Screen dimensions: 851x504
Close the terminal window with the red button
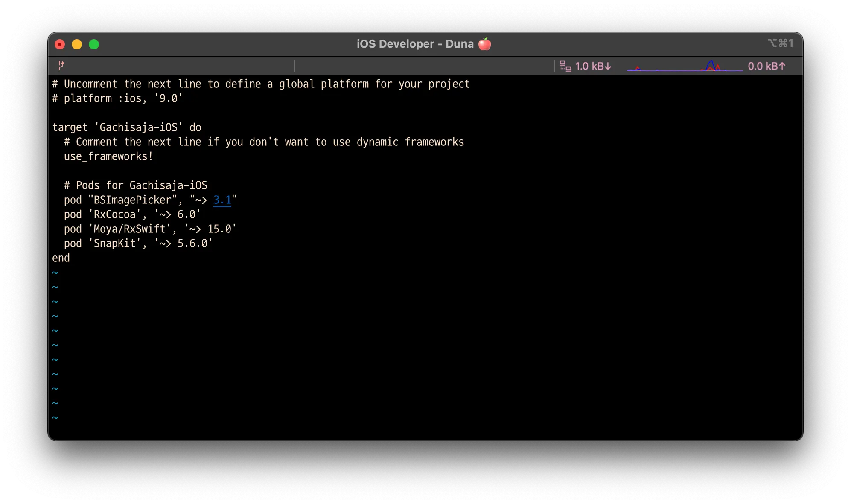(60, 44)
